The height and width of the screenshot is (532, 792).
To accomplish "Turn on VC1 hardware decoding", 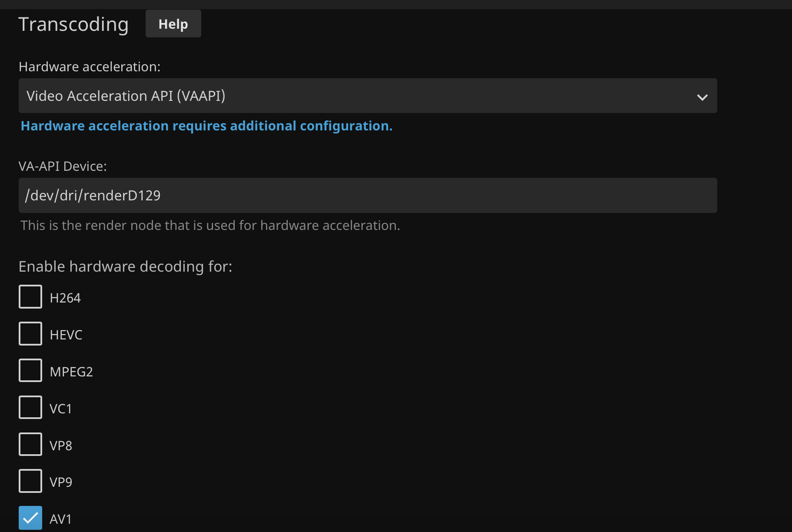I will 30,407.
